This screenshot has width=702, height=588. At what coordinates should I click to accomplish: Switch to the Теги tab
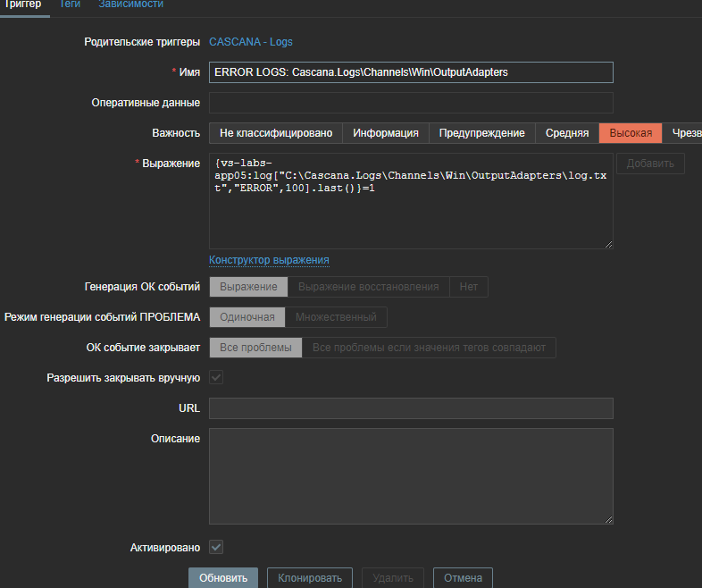click(x=70, y=4)
